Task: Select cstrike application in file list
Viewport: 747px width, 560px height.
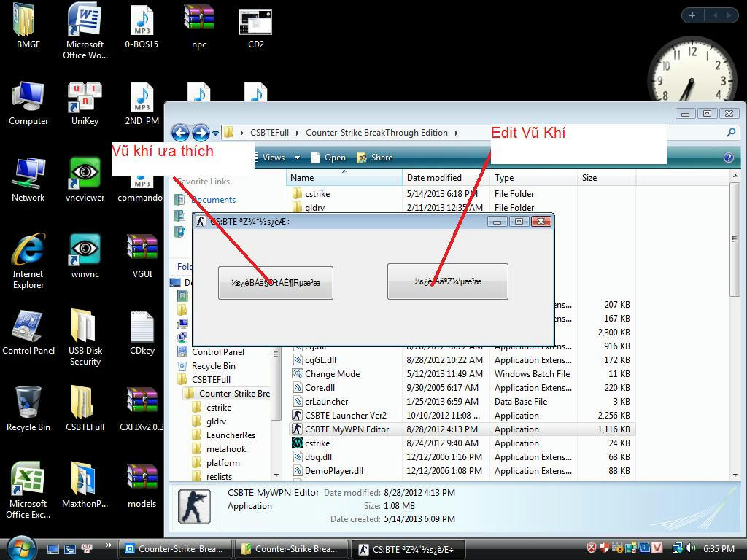Action: tap(317, 443)
